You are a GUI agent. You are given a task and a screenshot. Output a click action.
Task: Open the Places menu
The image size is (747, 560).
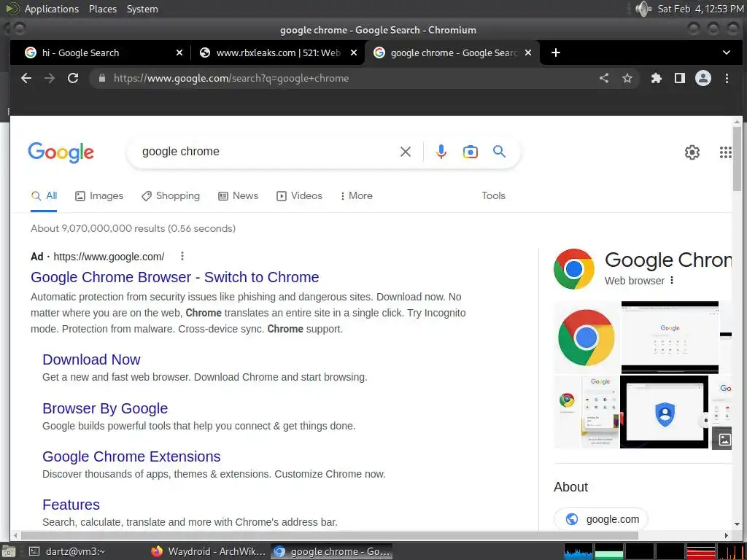pos(102,9)
